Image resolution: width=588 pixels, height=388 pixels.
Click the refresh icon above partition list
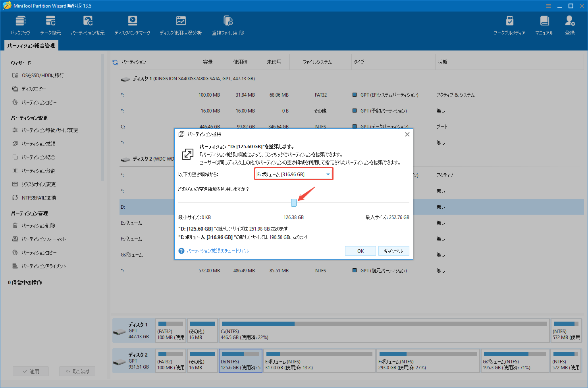[115, 62]
